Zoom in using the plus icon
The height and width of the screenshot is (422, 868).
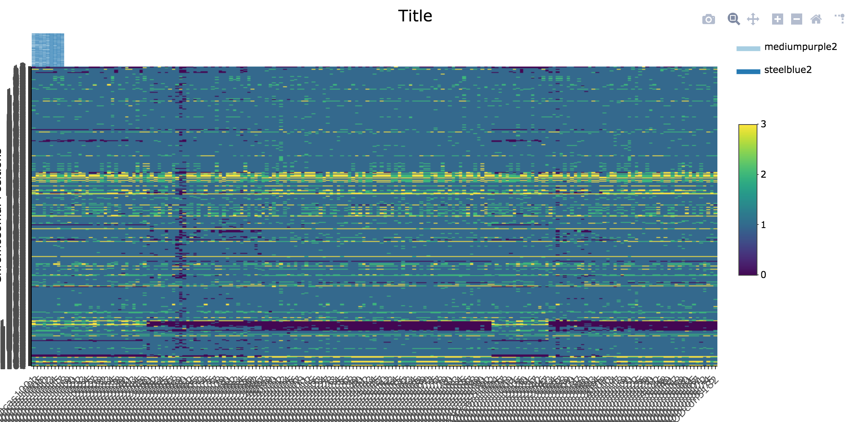click(778, 19)
